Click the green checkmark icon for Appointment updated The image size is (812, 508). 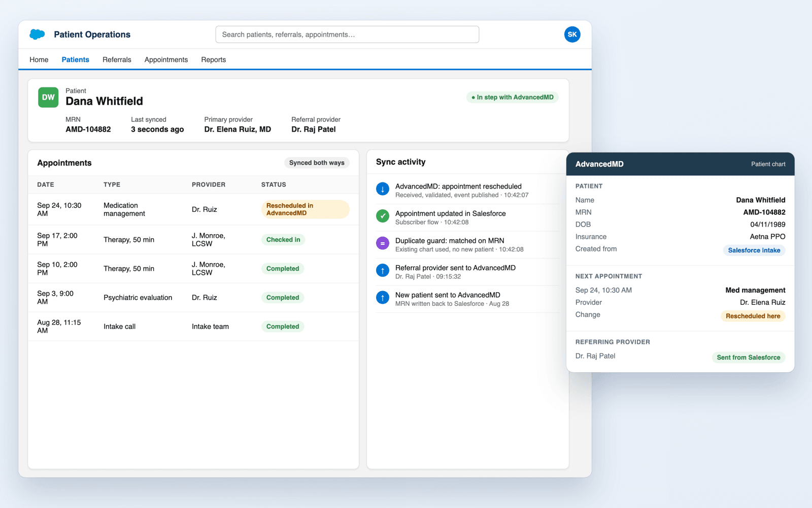(383, 216)
